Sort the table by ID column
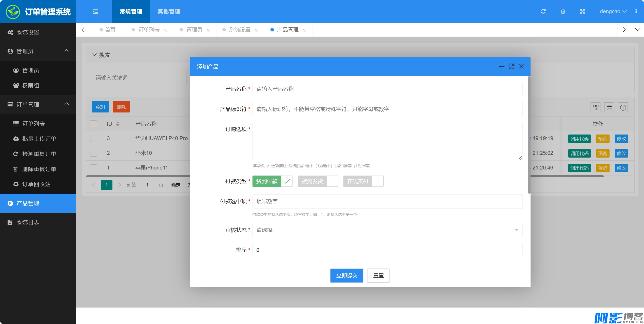The height and width of the screenshot is (324, 644). pos(118,124)
